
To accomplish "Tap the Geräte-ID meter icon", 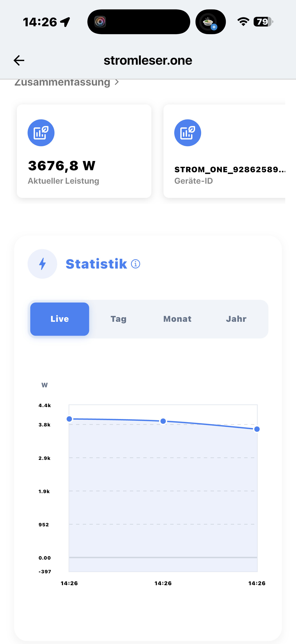I will [x=187, y=133].
